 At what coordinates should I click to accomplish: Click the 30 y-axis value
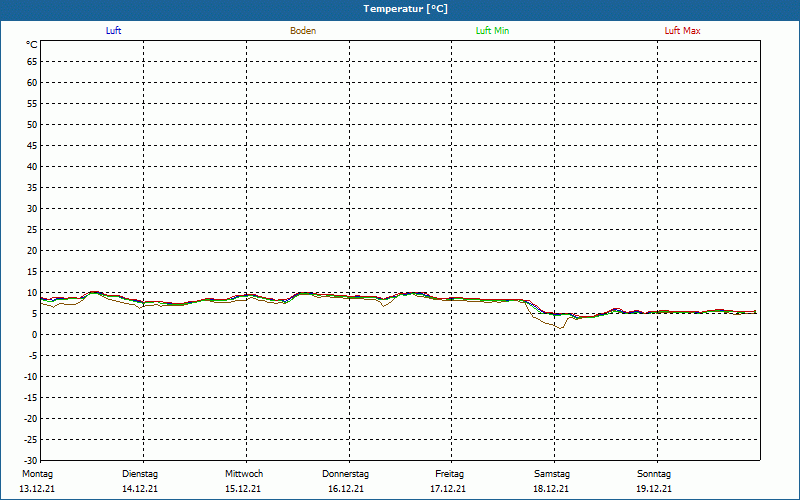coord(32,209)
